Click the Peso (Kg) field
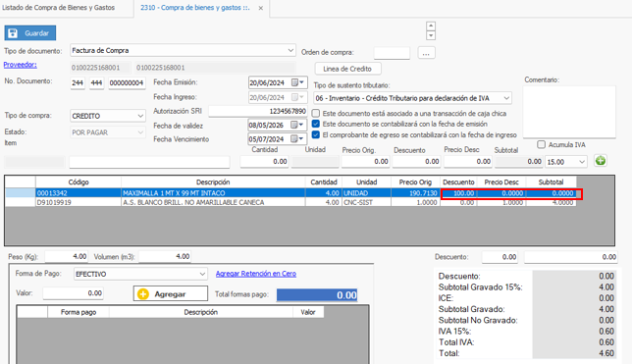Screen dimensions: 632x364 67,256
